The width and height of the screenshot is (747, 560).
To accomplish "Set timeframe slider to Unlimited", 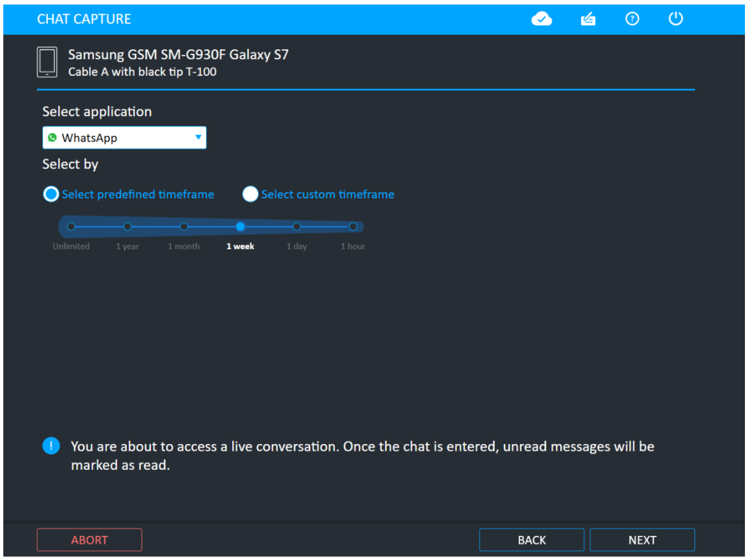I will coord(71,226).
